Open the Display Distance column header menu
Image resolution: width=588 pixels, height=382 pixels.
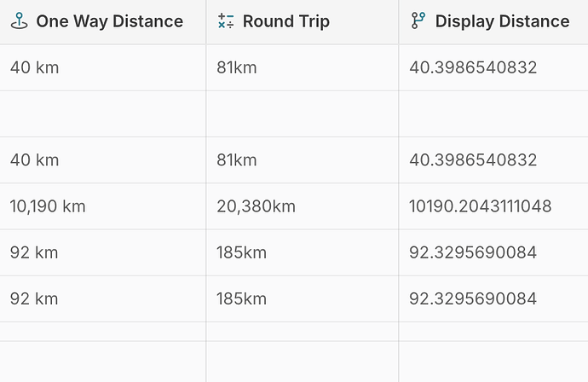coord(493,22)
